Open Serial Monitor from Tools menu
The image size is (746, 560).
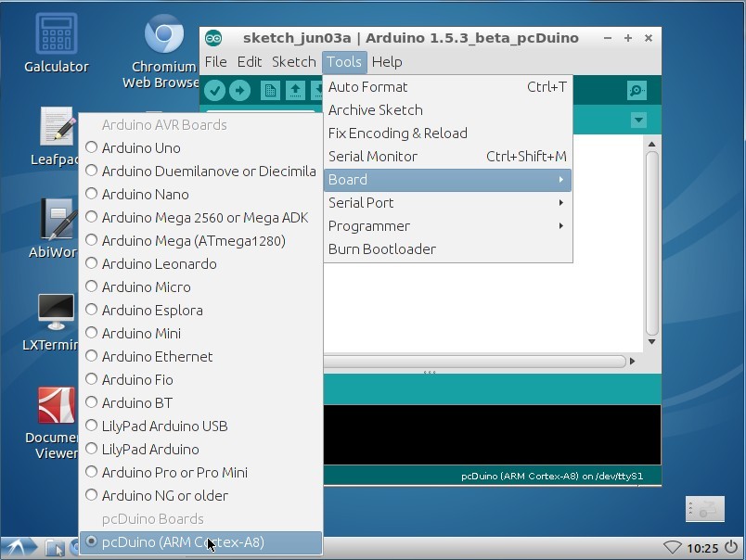447,157
